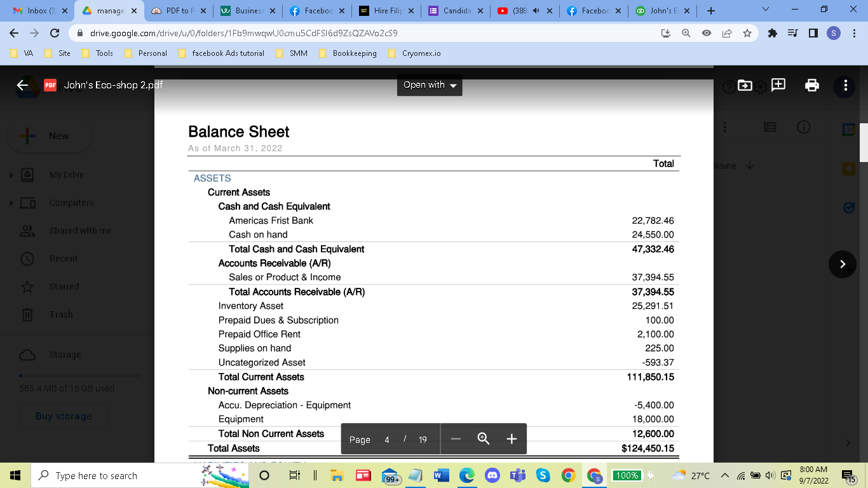
Task: Open the notification center showing 15
Action: [x=848, y=475]
